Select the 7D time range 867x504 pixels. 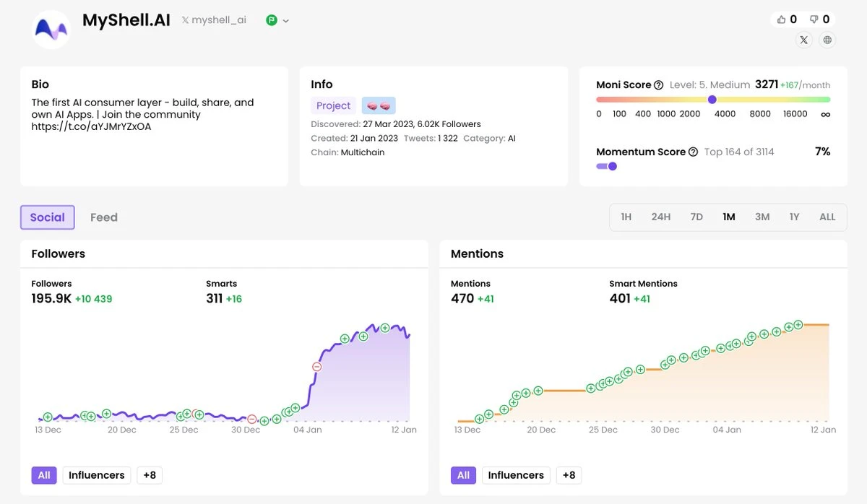point(696,217)
